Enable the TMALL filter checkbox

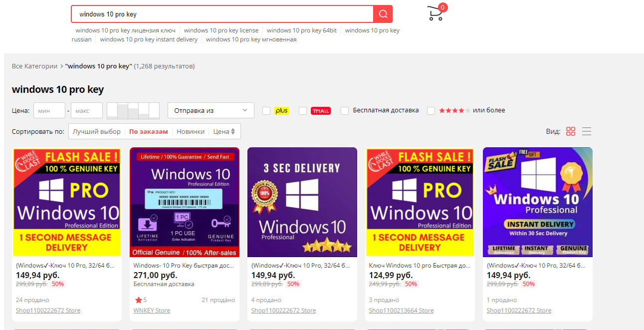coord(303,111)
